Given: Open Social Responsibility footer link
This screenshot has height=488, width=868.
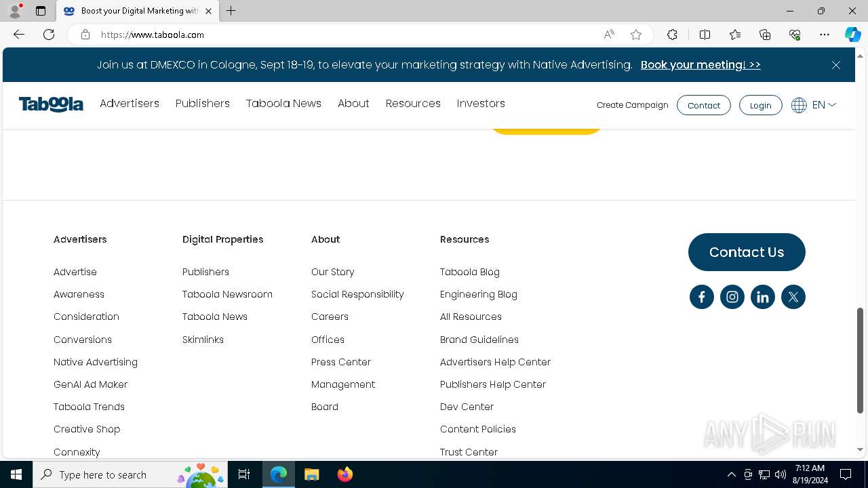Looking at the screenshot, I should click(x=357, y=294).
